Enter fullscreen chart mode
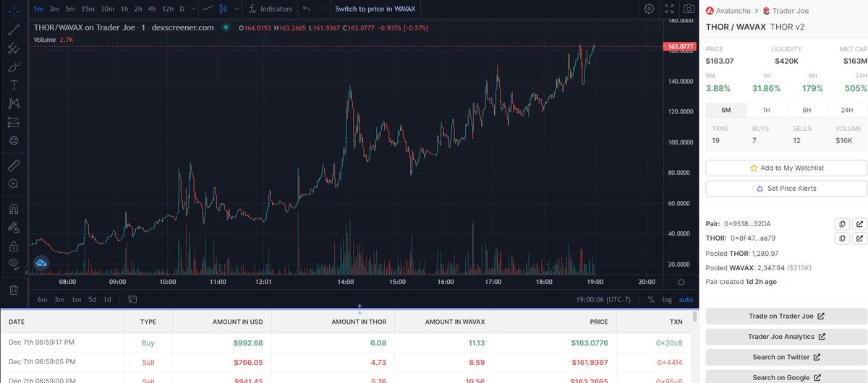 [x=670, y=9]
